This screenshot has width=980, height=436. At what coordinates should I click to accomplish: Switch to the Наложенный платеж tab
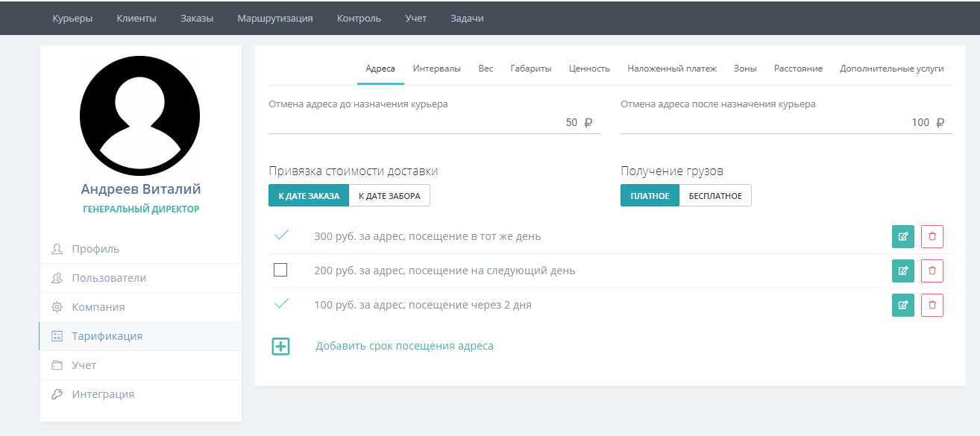pos(672,69)
